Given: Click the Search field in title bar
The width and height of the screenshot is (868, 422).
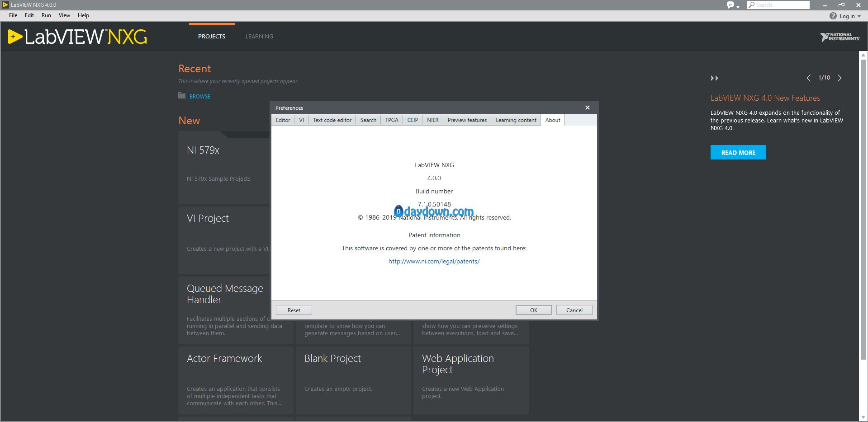Looking at the screenshot, I should pyautogui.click(x=778, y=5).
